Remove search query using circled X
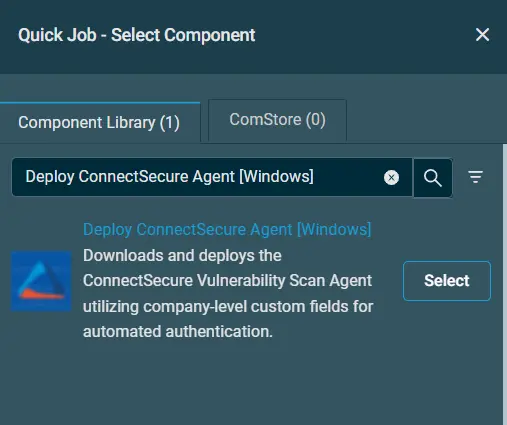507x425 pixels. [x=391, y=177]
